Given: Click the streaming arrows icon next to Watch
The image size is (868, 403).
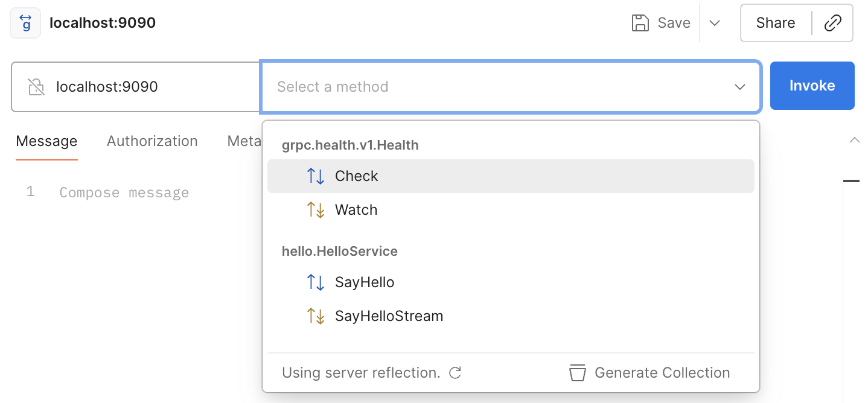Looking at the screenshot, I should pos(316,210).
